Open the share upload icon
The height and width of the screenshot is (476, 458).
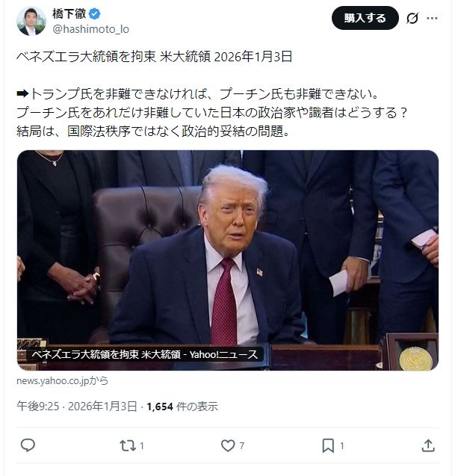point(428,445)
